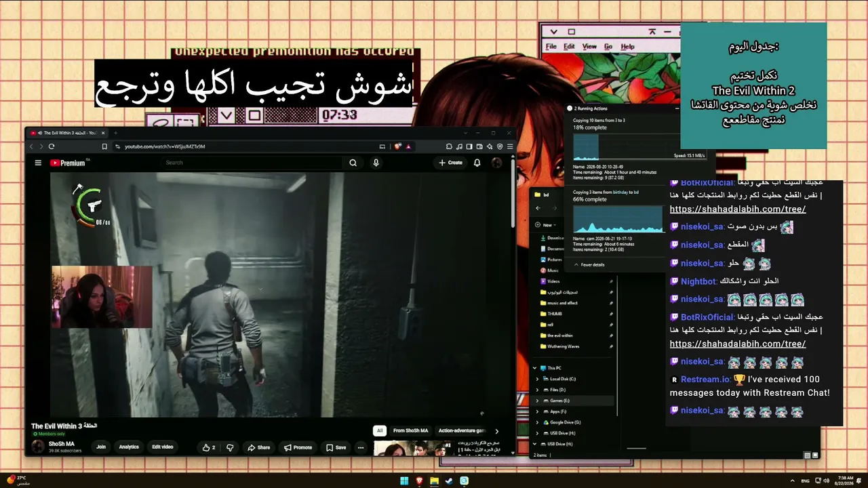The width and height of the screenshot is (868, 488).
Task: Expand Local Disk (C:) in the tree
Action: point(538,379)
